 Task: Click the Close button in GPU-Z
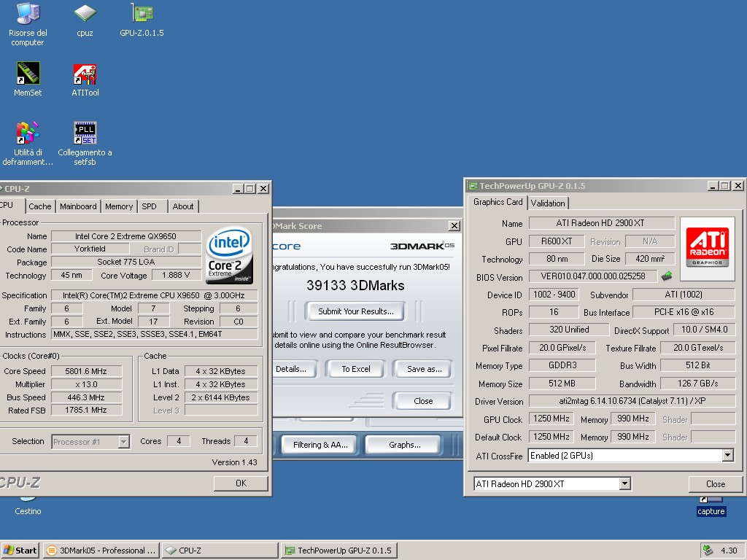(715, 484)
